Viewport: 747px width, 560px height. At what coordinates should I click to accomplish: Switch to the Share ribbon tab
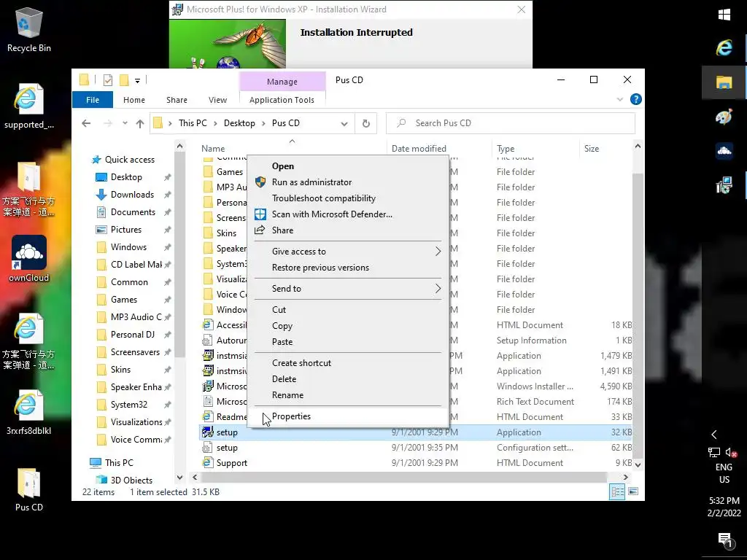tap(177, 99)
